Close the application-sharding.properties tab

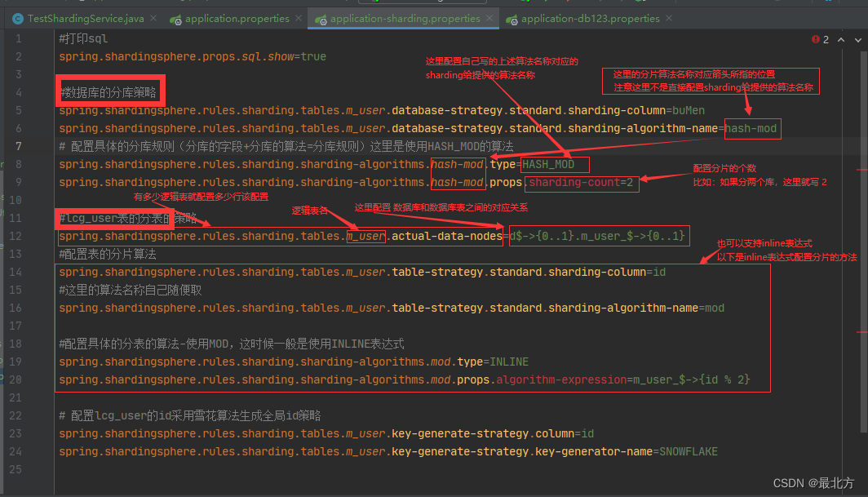click(x=489, y=17)
